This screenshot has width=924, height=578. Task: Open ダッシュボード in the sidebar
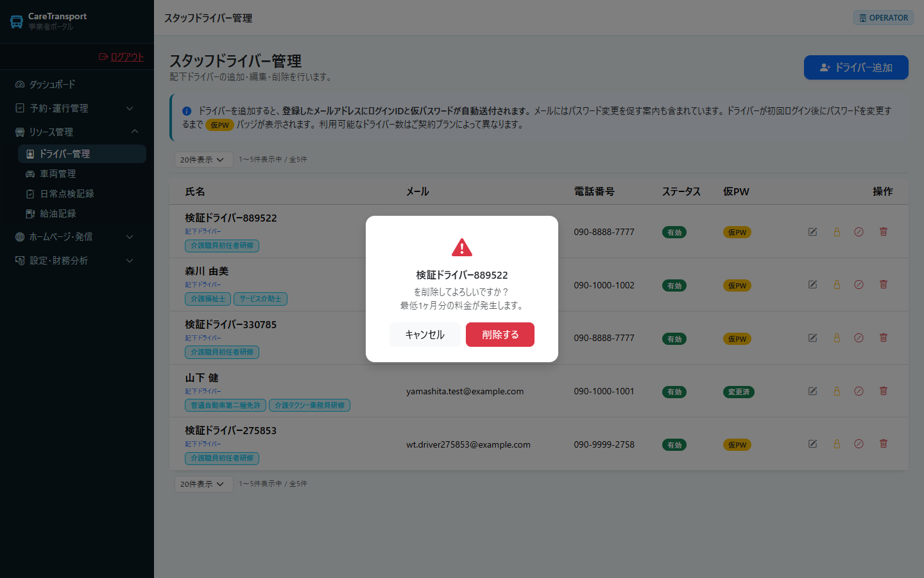click(x=77, y=85)
